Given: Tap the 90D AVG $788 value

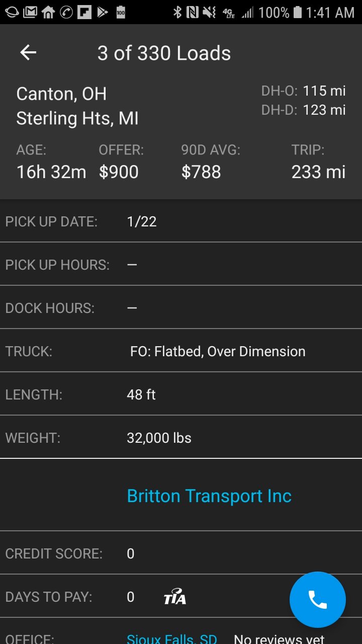Looking at the screenshot, I should coord(201,172).
